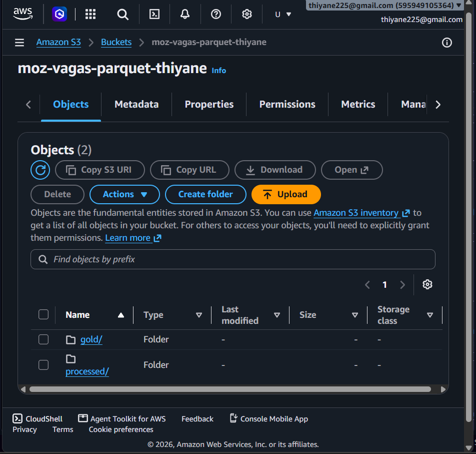Open the Feedback link in footer
This screenshot has height=454, width=476.
click(x=197, y=419)
